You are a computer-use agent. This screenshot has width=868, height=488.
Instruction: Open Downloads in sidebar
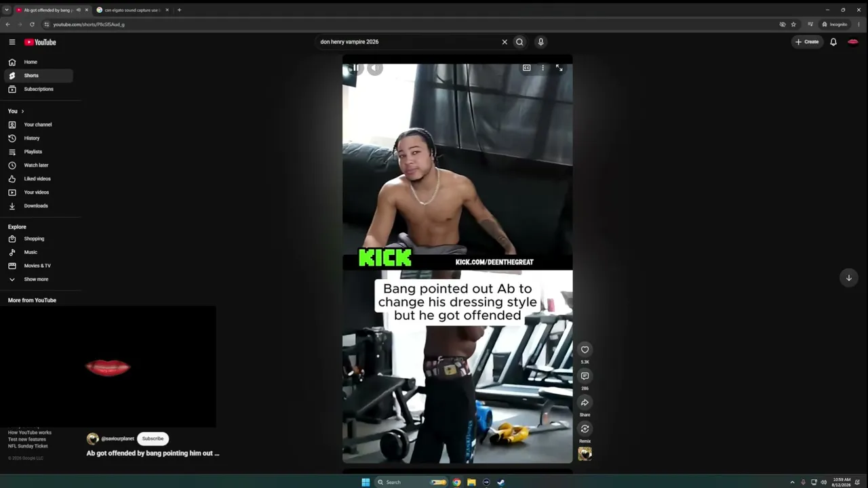pos(38,206)
